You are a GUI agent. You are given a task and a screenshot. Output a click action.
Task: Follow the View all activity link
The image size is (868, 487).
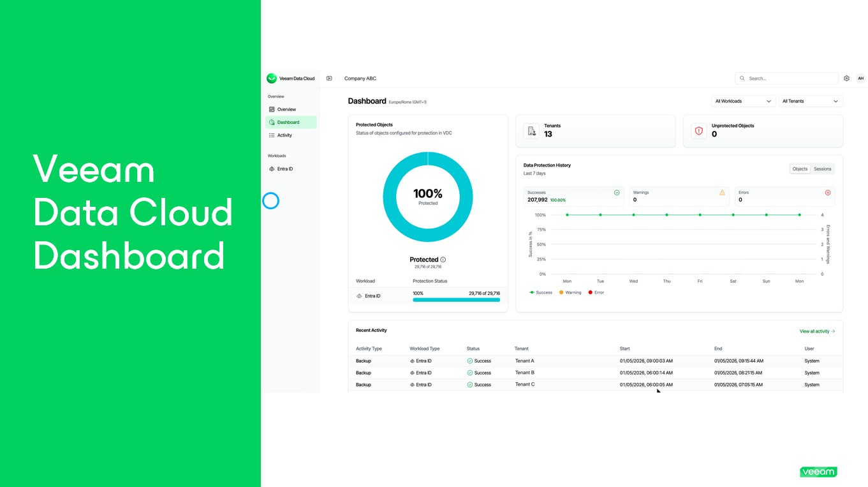pyautogui.click(x=817, y=331)
